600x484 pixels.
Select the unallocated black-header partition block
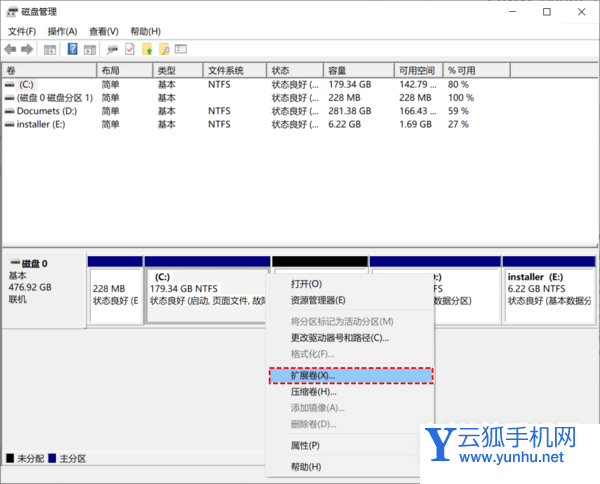(x=320, y=263)
